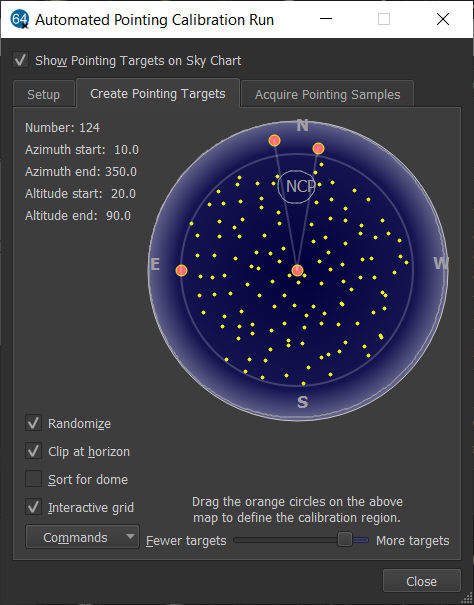
Task: Toggle Clip at horizon checkbox
Action: [33, 451]
